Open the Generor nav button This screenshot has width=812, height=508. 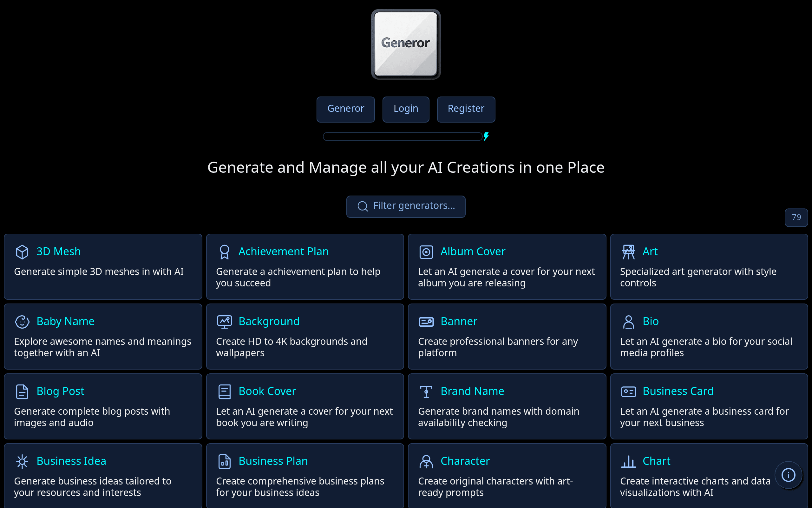click(346, 109)
